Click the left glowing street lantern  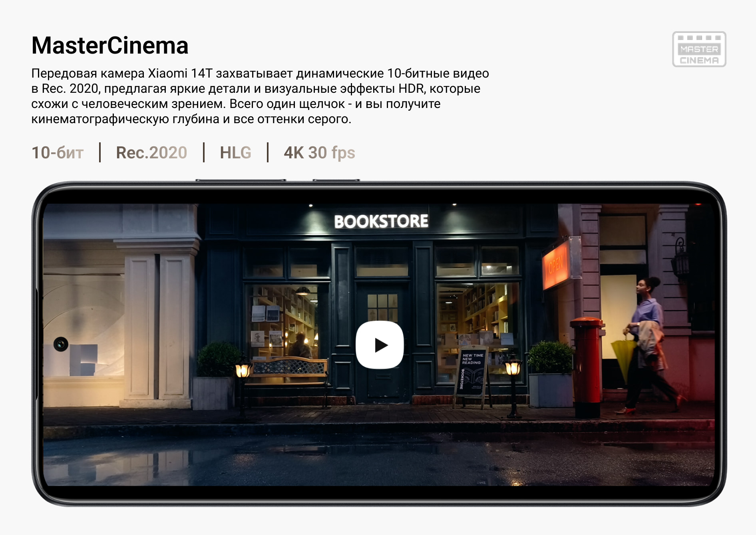click(x=243, y=370)
